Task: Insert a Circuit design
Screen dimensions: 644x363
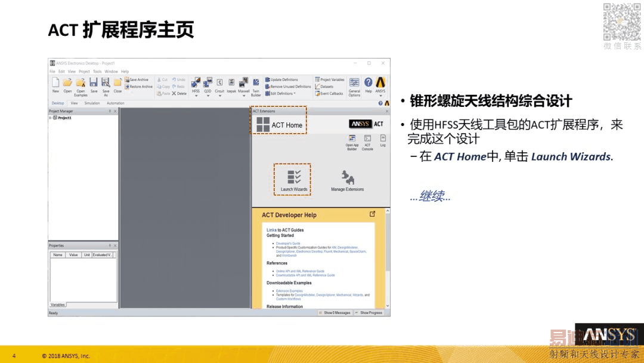Action: [x=219, y=85]
